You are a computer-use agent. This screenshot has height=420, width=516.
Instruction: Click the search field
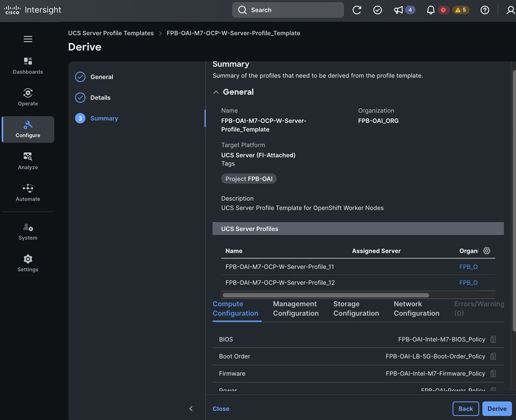(288, 10)
